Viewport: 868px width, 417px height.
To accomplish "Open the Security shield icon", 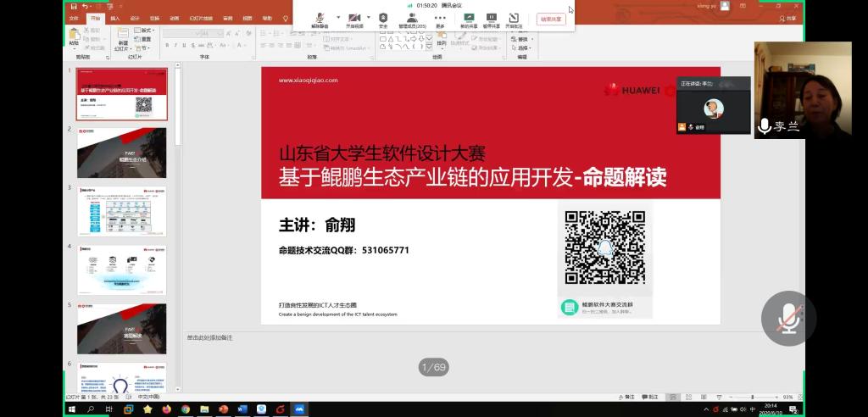I will click(x=383, y=19).
